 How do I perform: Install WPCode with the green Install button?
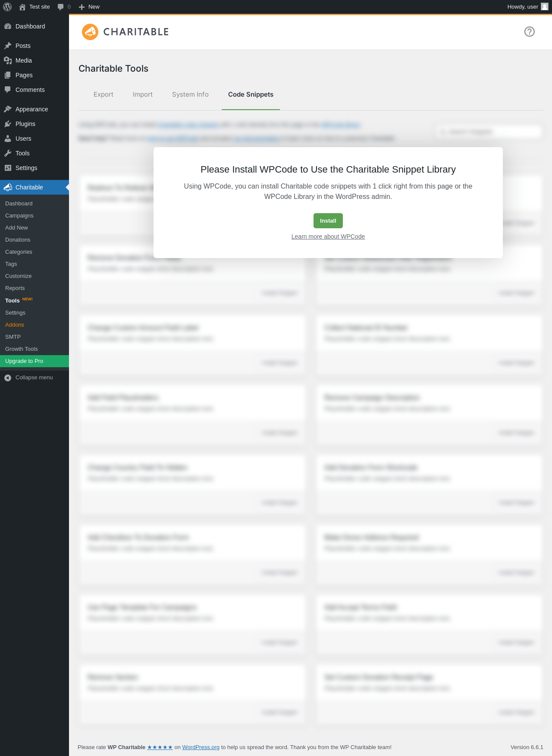coord(328,220)
